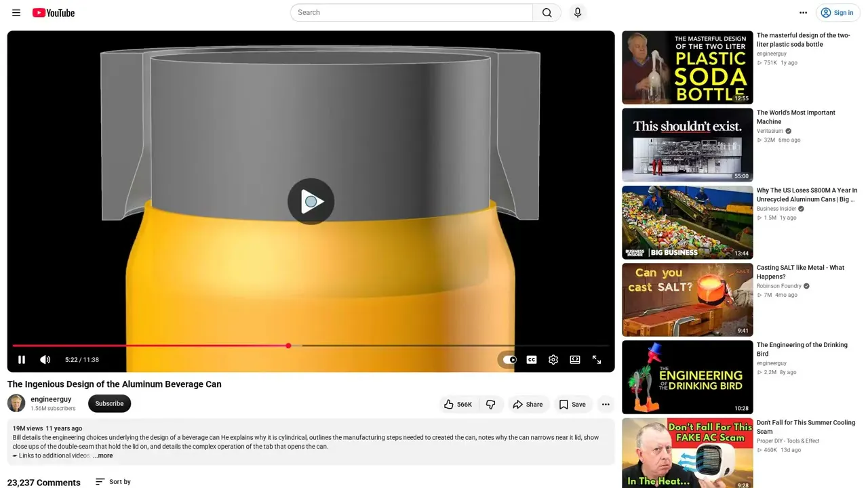Click the search magnifier button
Viewport: 868px width, 488px height.
(547, 13)
